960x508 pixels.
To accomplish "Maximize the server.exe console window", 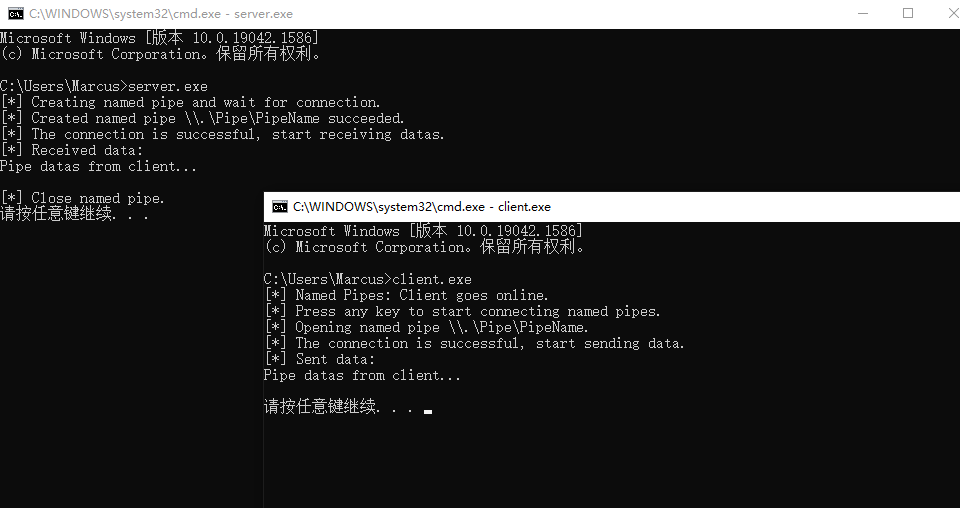I will [908, 13].
